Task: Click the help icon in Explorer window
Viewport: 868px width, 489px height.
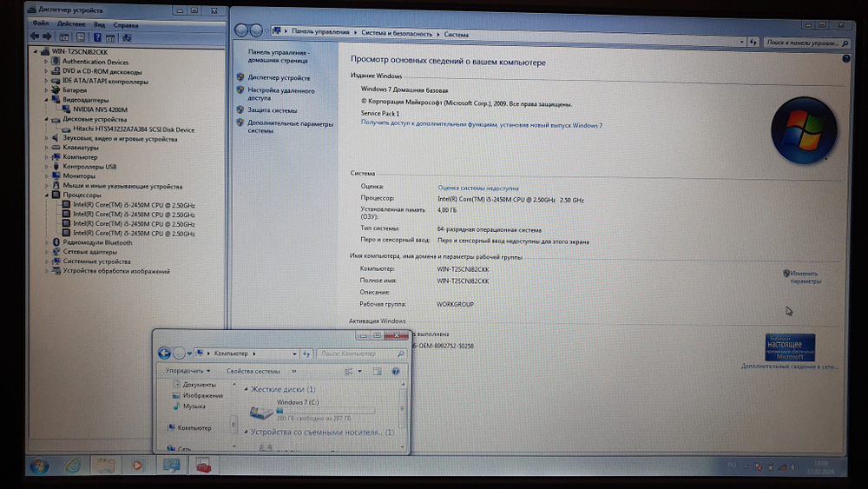Action: pos(396,371)
